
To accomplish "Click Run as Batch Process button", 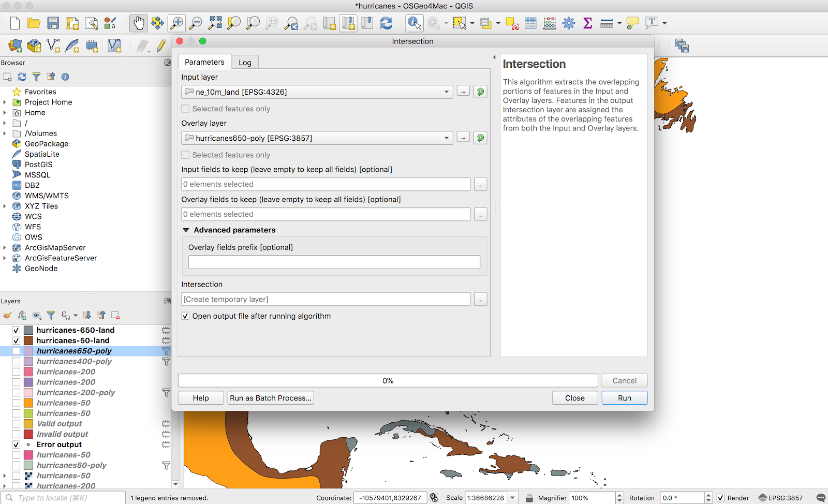I will (271, 398).
